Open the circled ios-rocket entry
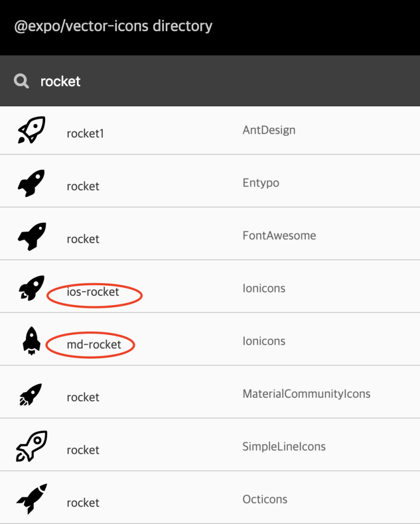The image size is (420, 524). (95, 293)
